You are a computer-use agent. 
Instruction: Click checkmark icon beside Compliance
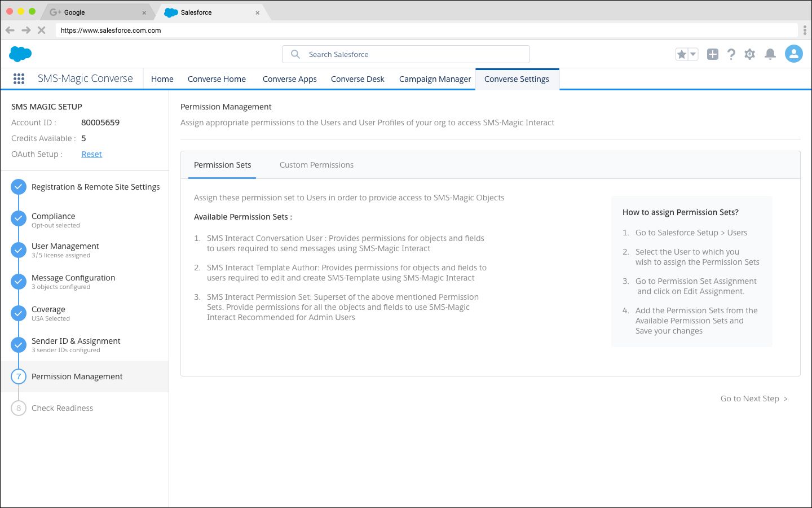point(19,218)
